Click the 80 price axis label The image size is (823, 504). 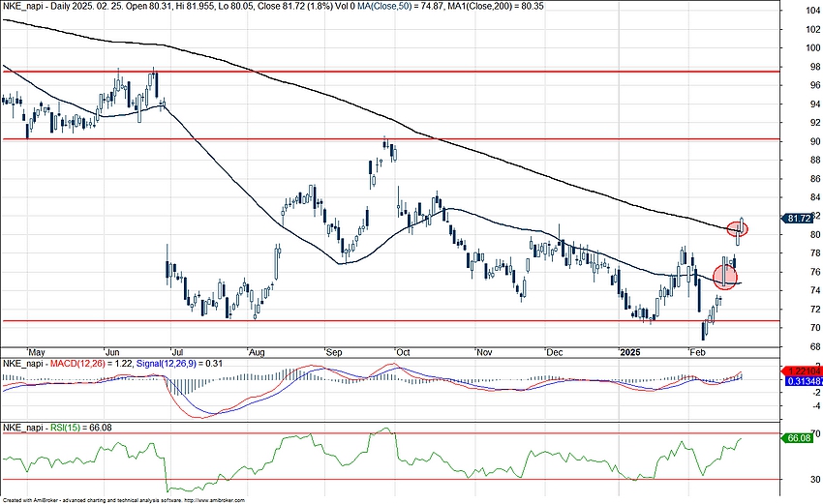pos(815,234)
